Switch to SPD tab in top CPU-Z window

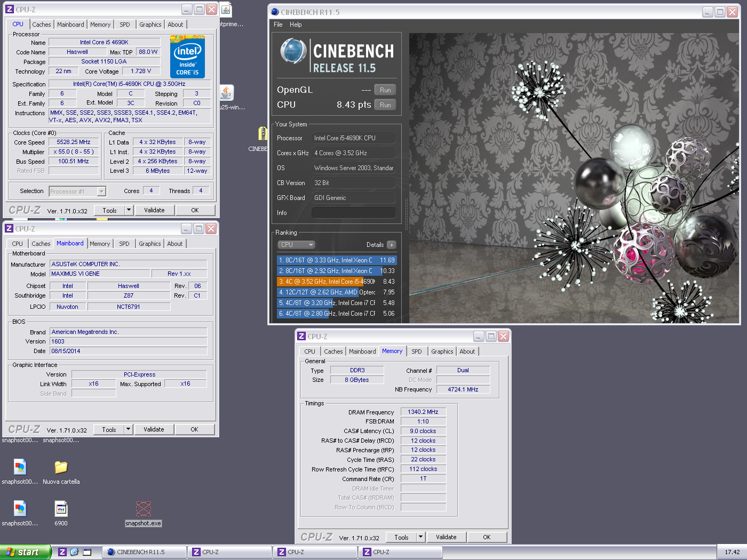124,25
